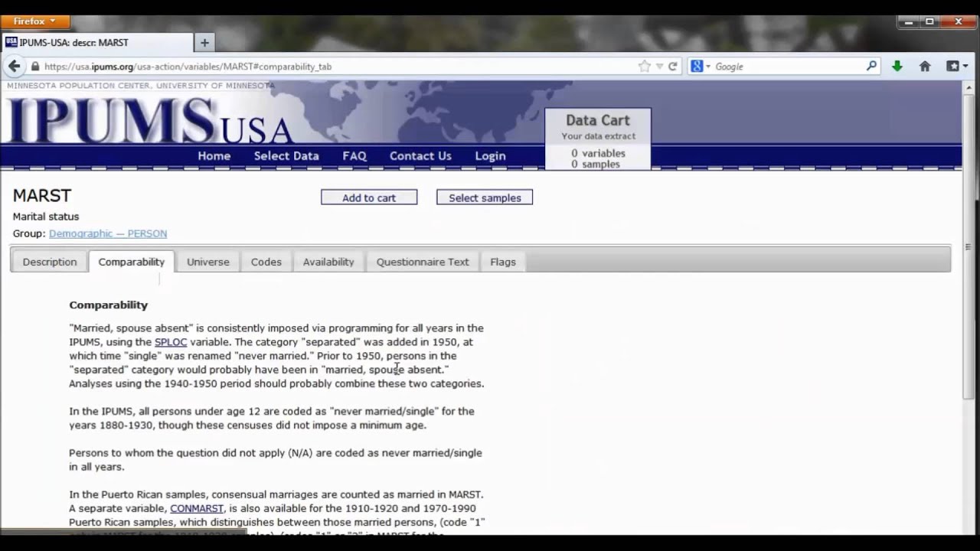The width and height of the screenshot is (980, 551).
Task: Open the Data Cart panel
Action: coord(598,139)
